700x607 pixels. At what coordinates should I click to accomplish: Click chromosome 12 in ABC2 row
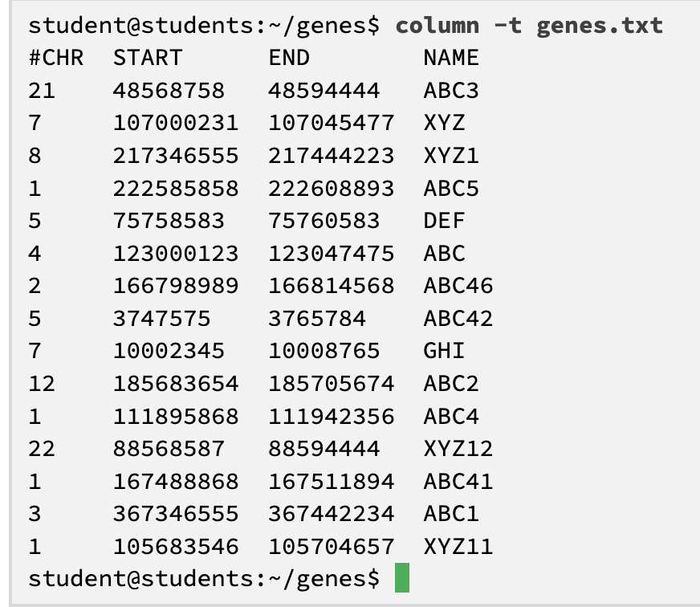[42, 384]
